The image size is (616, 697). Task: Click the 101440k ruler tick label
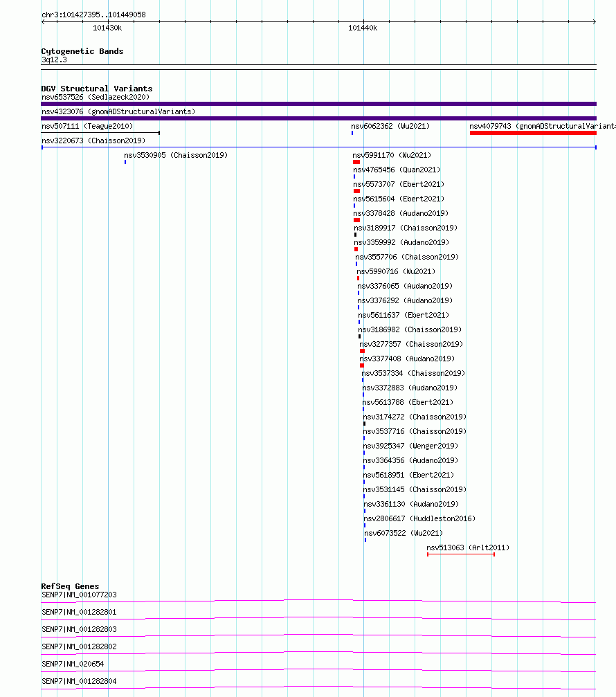click(363, 28)
